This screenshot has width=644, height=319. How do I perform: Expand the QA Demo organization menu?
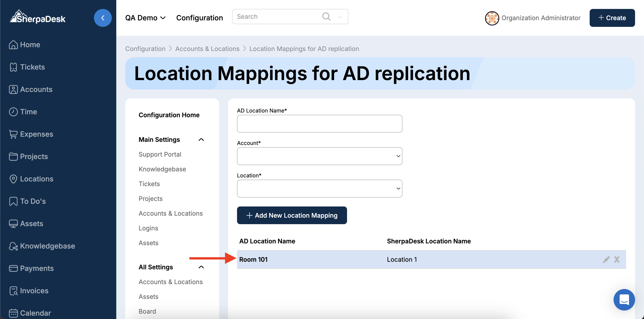pyautogui.click(x=145, y=18)
